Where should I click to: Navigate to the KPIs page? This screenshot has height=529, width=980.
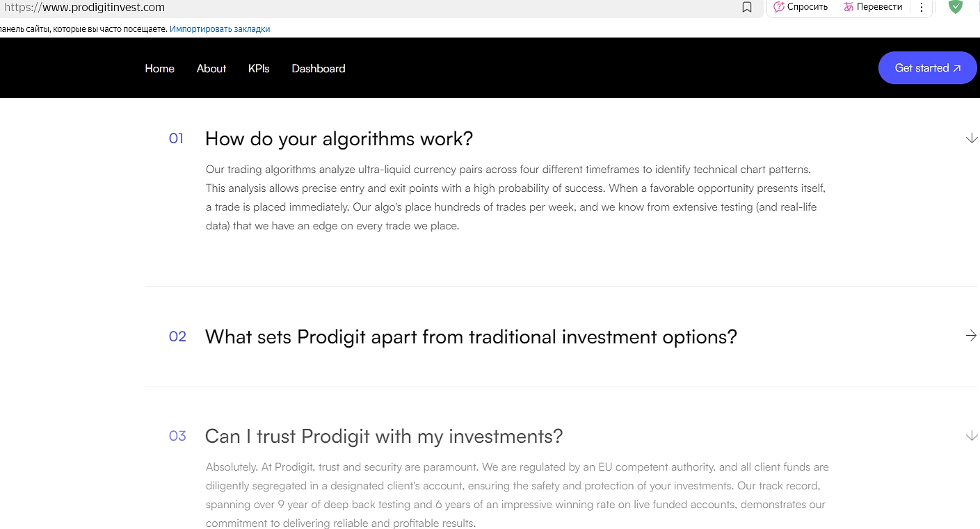[x=259, y=68]
